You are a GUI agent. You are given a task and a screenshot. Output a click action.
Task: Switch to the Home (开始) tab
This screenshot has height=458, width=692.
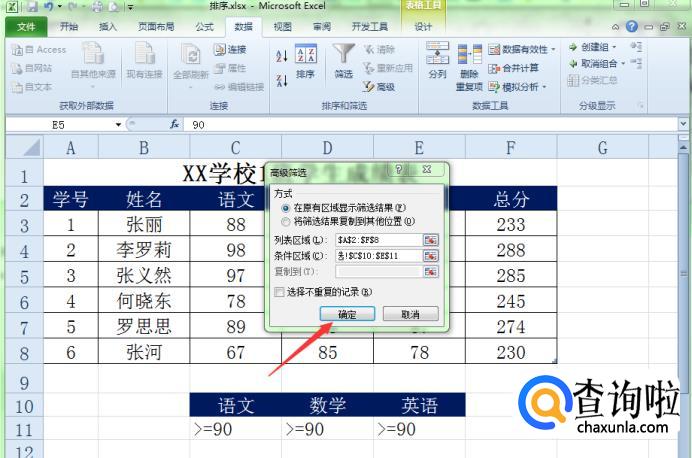click(x=68, y=26)
